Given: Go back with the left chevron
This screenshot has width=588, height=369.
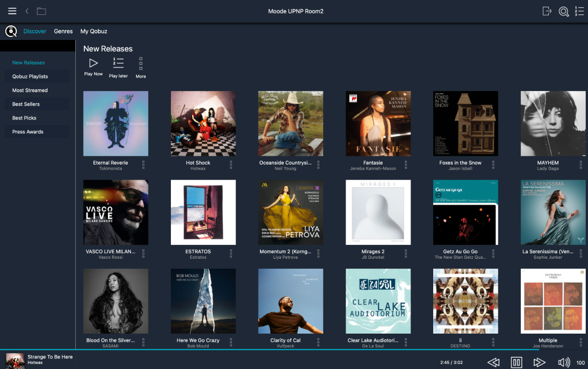Looking at the screenshot, I should point(27,11).
